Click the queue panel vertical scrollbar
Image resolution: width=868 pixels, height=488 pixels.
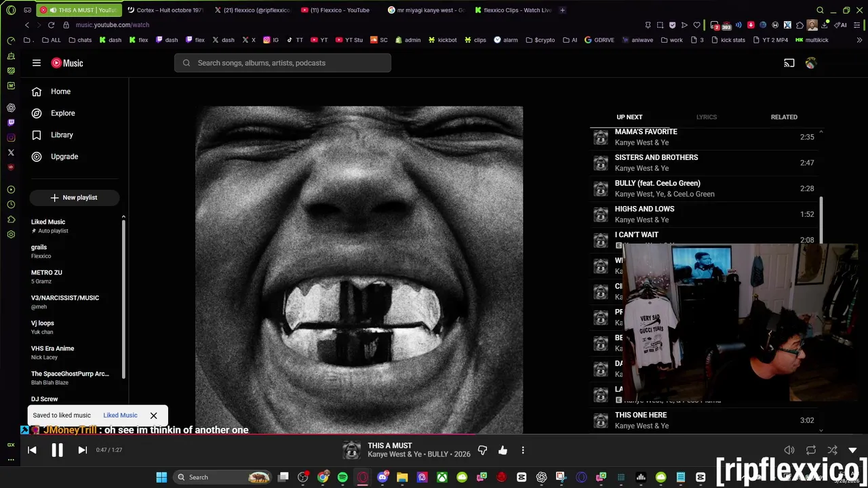pos(821,220)
